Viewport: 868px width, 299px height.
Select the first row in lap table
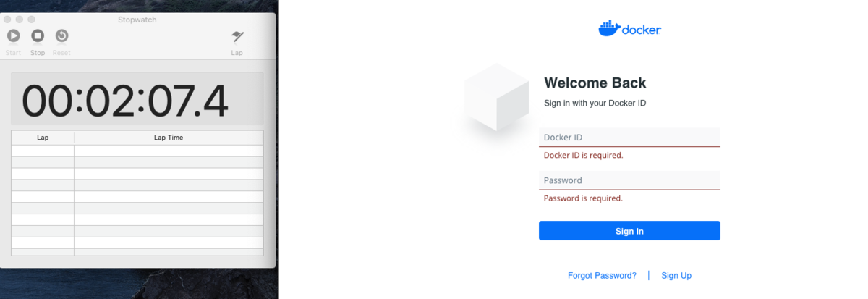[137, 151]
